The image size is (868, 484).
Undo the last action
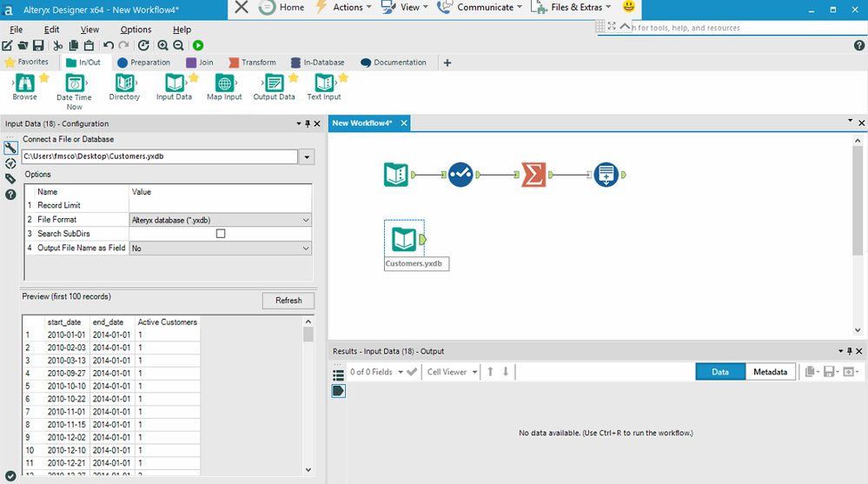tap(109, 45)
